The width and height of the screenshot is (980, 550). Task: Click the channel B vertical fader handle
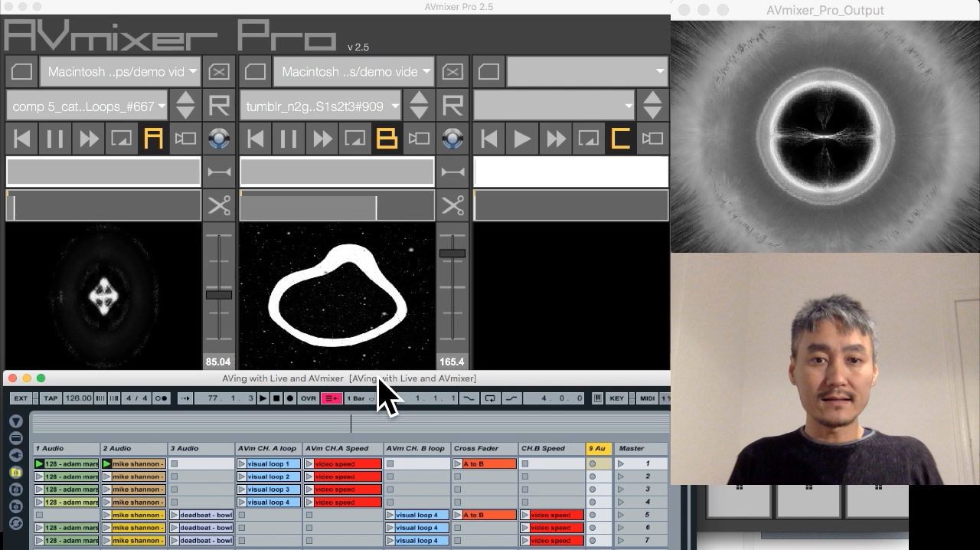(452, 254)
